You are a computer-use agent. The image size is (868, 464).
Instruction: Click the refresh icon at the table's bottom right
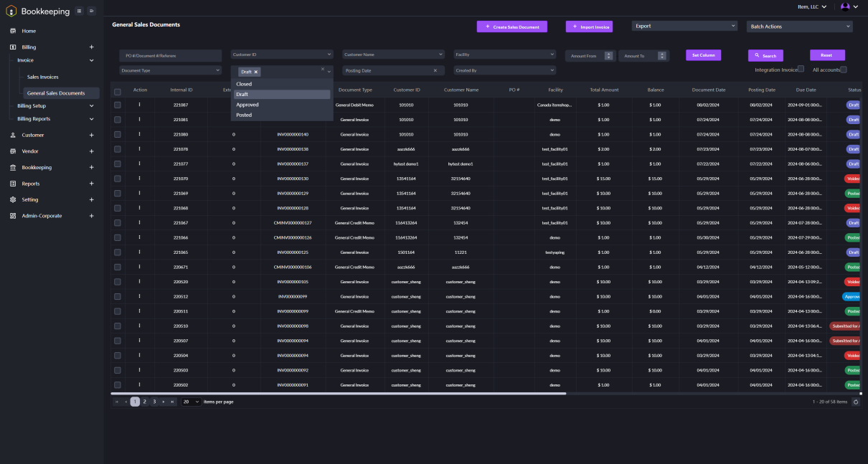tap(855, 402)
